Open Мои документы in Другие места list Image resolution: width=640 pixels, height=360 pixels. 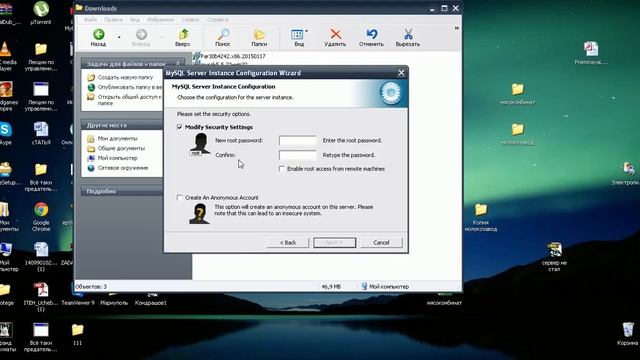[x=118, y=138]
